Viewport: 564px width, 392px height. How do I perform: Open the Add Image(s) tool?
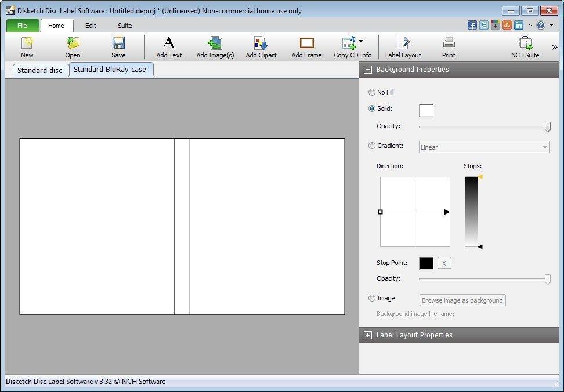click(215, 46)
